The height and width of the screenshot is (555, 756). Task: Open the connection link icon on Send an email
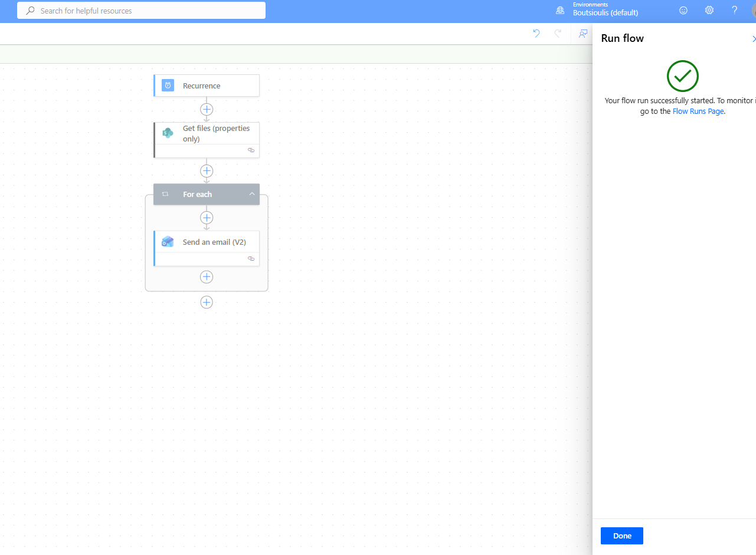coord(251,258)
